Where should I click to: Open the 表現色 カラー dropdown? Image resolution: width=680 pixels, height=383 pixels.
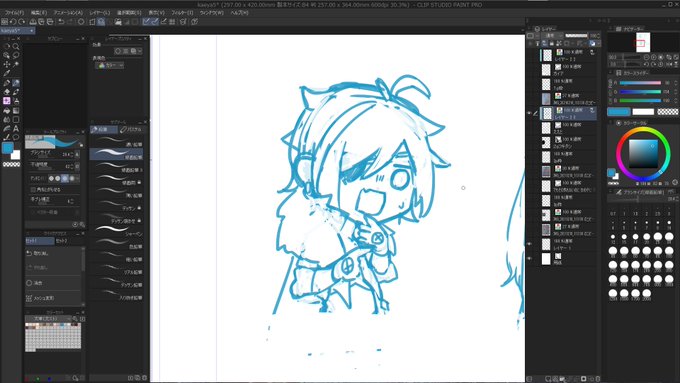pyautogui.click(x=109, y=65)
